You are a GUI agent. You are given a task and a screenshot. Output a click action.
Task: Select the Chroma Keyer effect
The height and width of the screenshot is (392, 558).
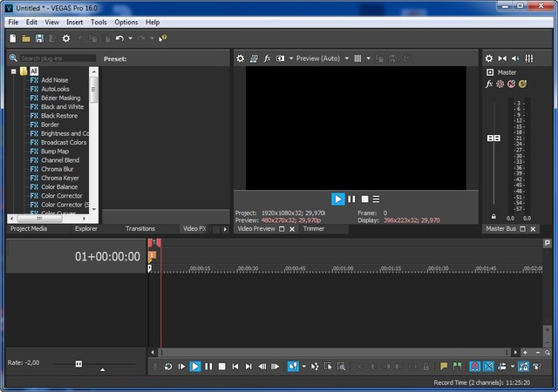(60, 178)
